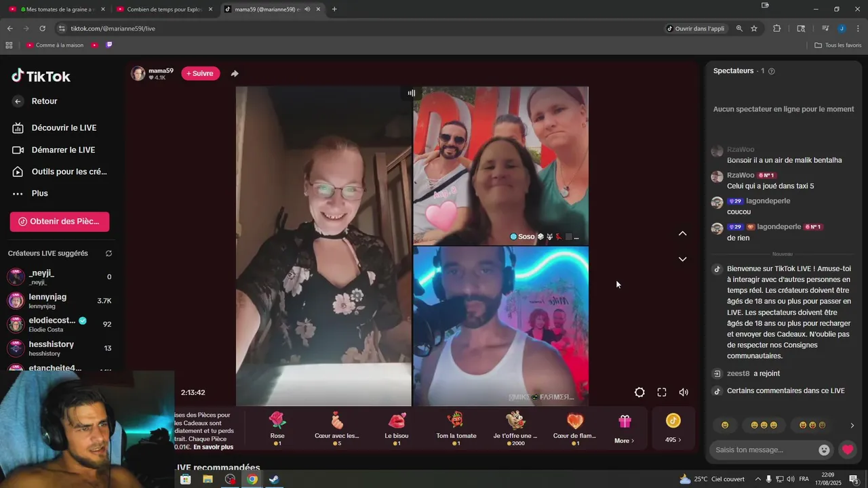This screenshot has width=868, height=488.
Task: Show hidden system tray icons
Action: point(757,479)
